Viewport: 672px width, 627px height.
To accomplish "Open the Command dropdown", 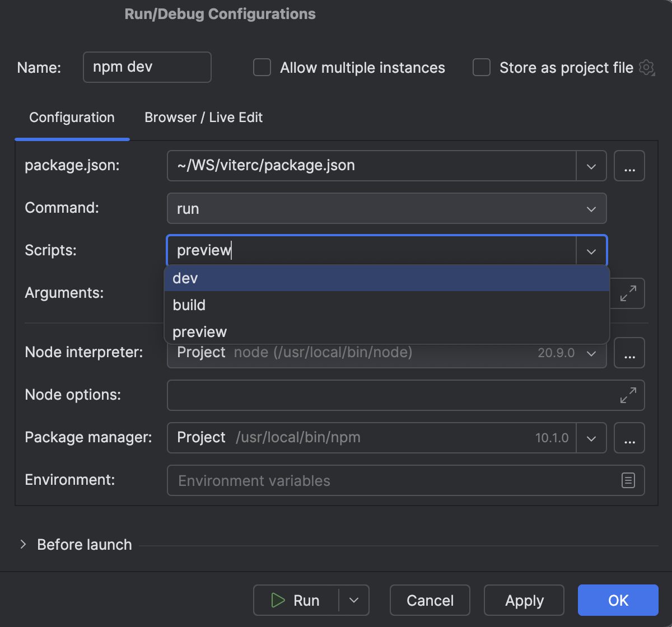I will click(x=591, y=208).
